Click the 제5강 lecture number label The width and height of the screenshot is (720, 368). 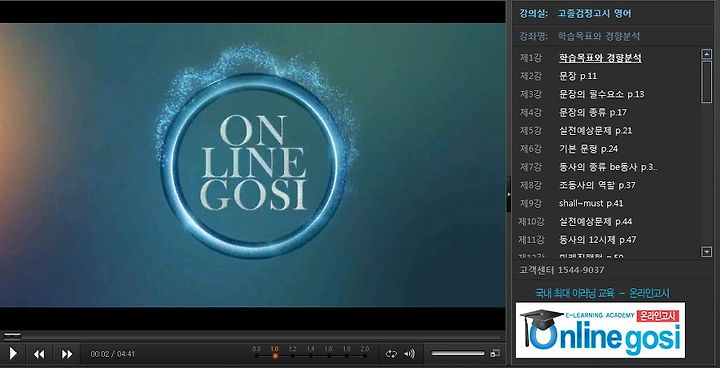point(531,130)
